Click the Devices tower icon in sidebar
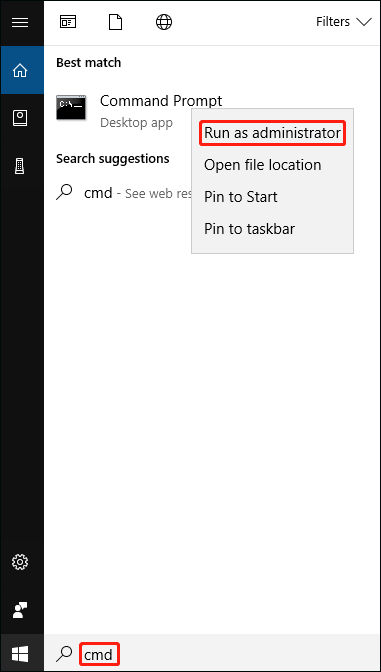Screen dimensions: 381x672 pyautogui.click(x=20, y=165)
